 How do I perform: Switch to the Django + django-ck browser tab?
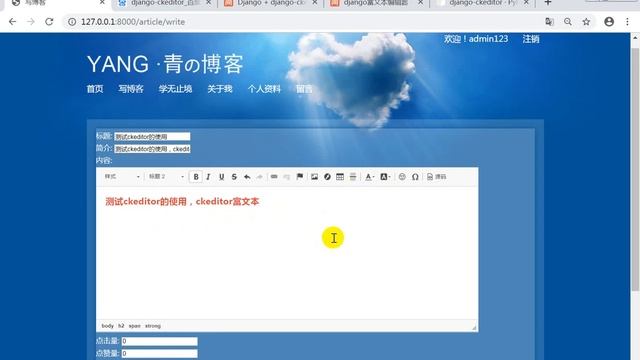pos(271,4)
